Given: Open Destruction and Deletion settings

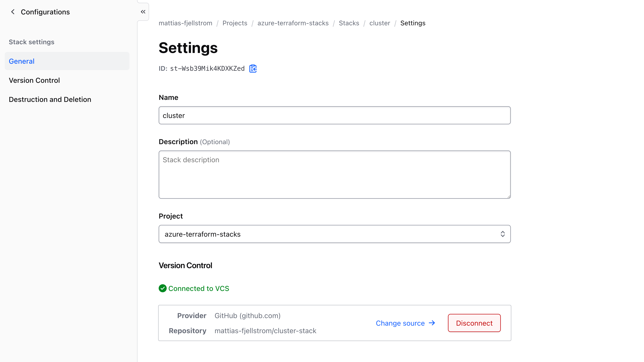Looking at the screenshot, I should [50, 99].
